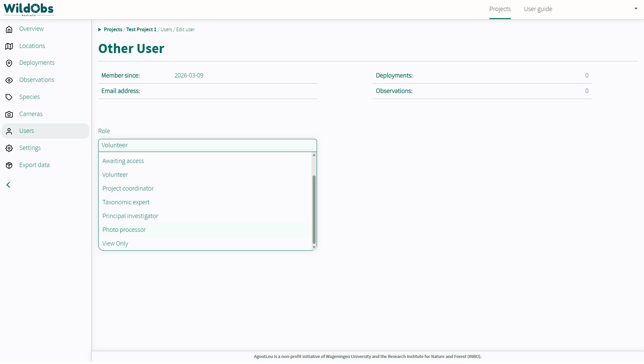Viewport: 644px width, 364px height.
Task: Click the Deployments pin icon
Action: click(x=9, y=63)
